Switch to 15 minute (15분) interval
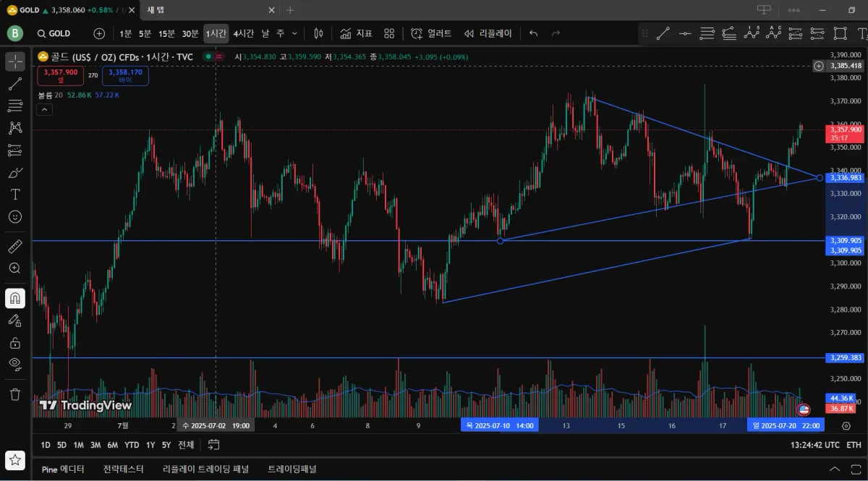 pyautogui.click(x=167, y=33)
